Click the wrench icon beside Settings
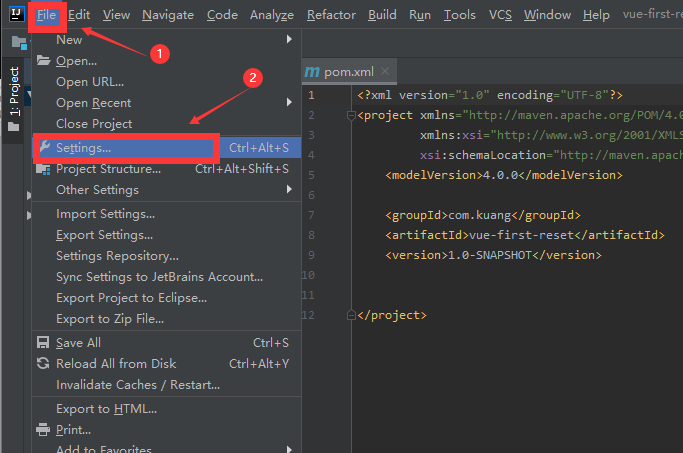 coord(44,147)
